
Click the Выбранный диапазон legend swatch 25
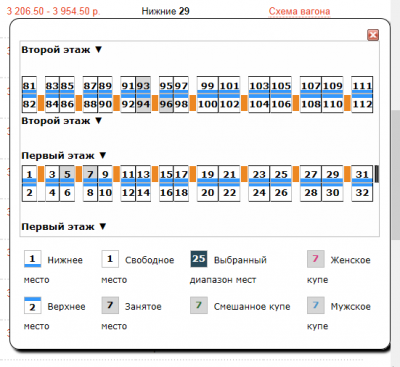click(199, 259)
